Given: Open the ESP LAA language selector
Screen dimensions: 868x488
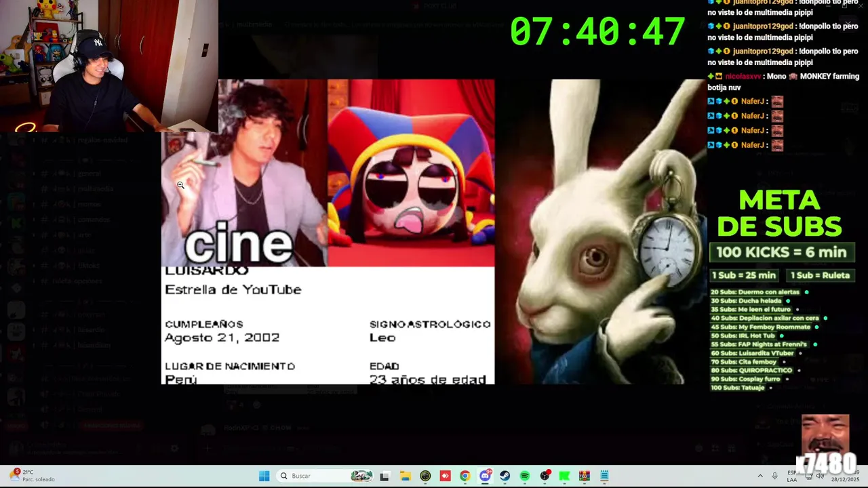Looking at the screenshot, I should click(792, 476).
